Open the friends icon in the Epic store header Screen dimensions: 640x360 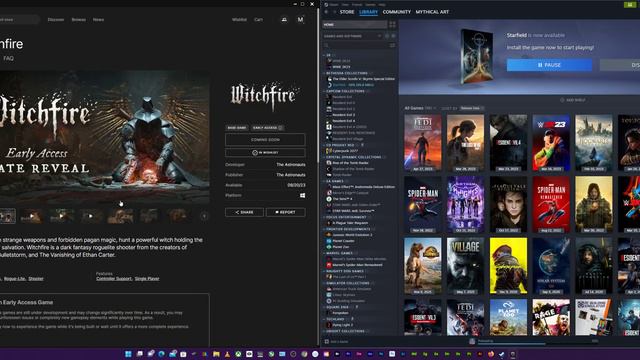284,19
